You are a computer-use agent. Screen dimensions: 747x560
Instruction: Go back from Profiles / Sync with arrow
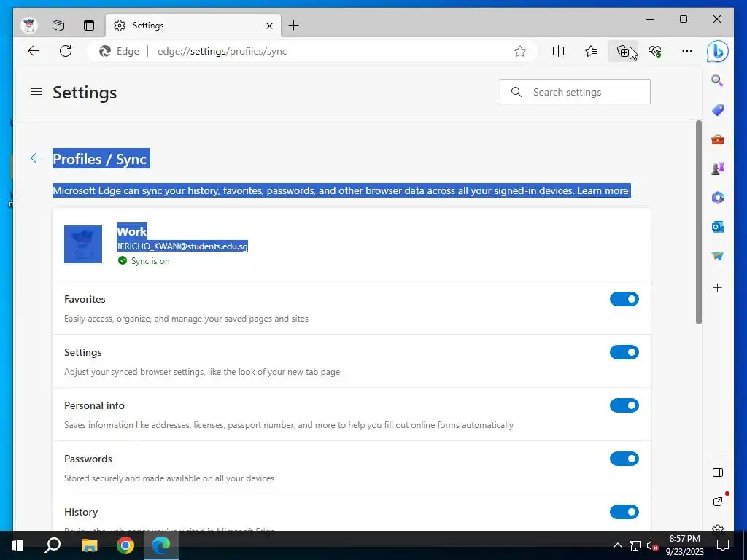36,158
